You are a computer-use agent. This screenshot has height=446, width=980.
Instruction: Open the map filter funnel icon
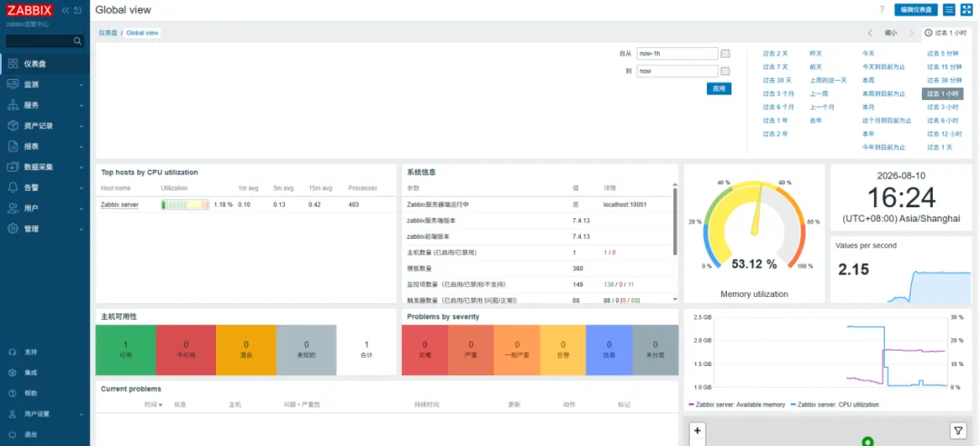[957, 431]
